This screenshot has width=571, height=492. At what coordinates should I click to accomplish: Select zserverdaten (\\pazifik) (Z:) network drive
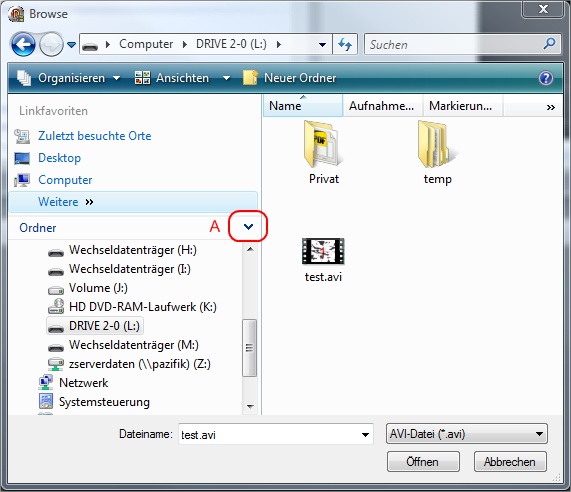pyautogui.click(x=139, y=364)
